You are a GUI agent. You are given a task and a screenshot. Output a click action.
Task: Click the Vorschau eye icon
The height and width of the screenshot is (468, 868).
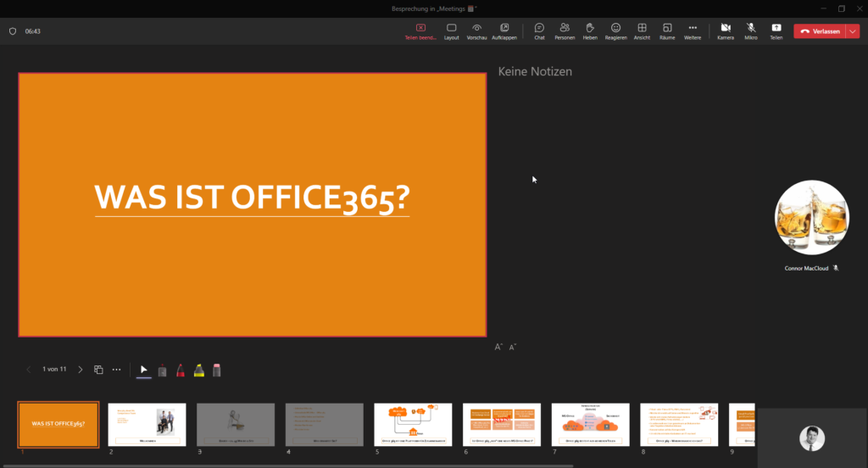(x=476, y=28)
